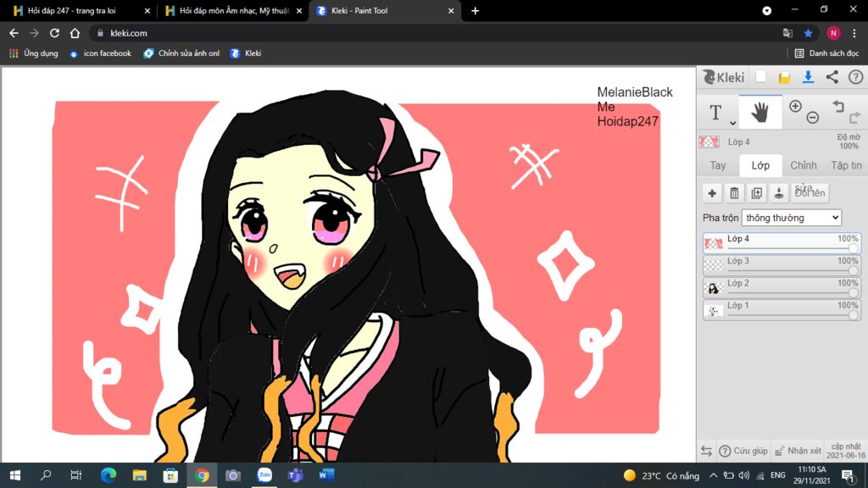Add a new layer

click(712, 193)
